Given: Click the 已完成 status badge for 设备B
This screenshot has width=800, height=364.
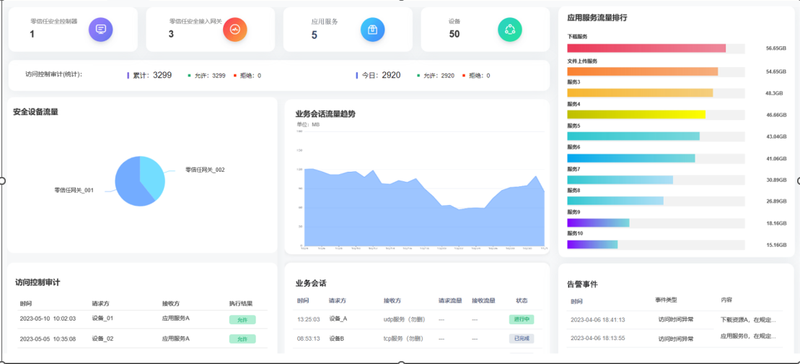Looking at the screenshot, I should [521, 338].
